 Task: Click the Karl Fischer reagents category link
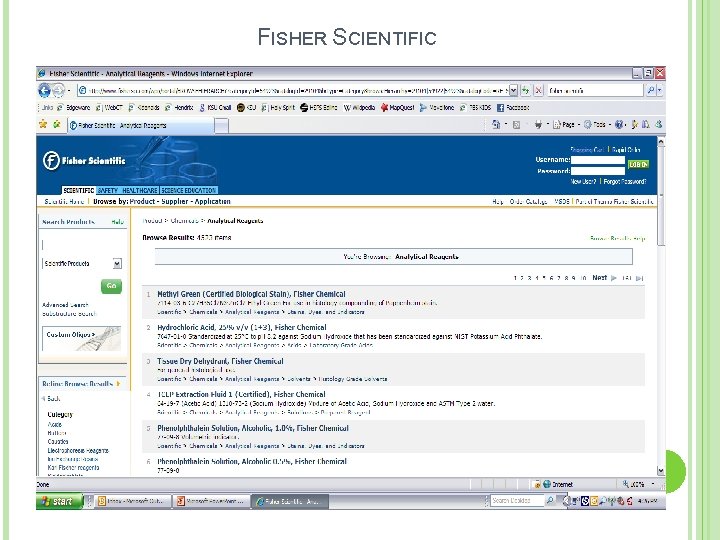tap(73, 467)
